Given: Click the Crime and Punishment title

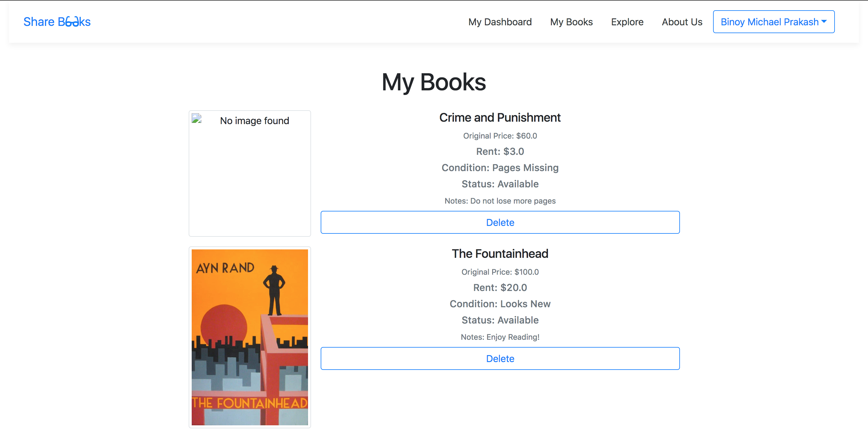Looking at the screenshot, I should (500, 117).
